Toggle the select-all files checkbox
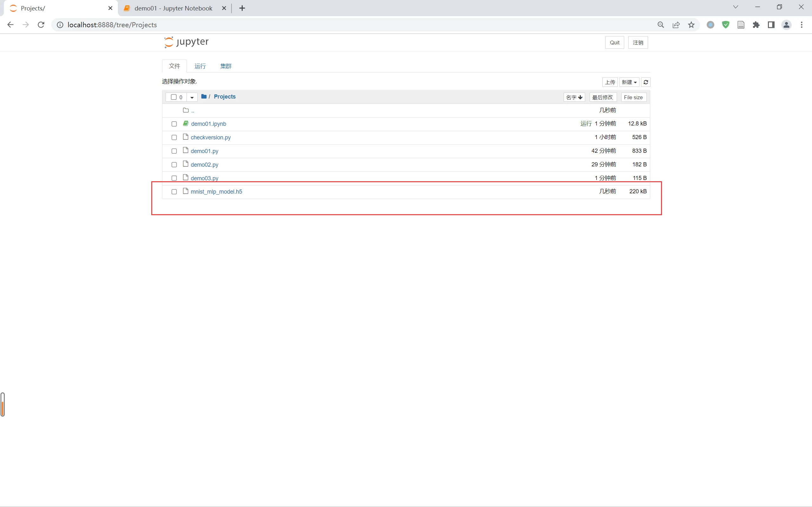The image size is (812, 507). (174, 97)
